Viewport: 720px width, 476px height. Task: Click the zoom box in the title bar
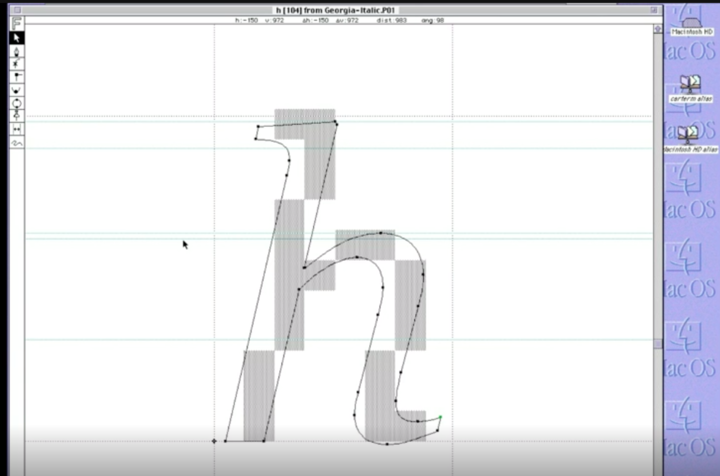coord(653,10)
